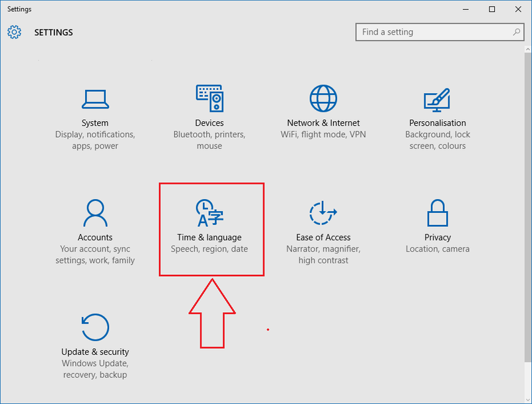Click 'Bluetooth, printers, mouse' description

(x=209, y=140)
